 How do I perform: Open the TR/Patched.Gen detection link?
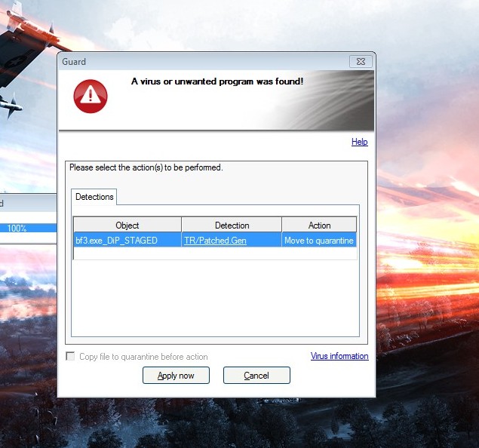pyautogui.click(x=215, y=241)
